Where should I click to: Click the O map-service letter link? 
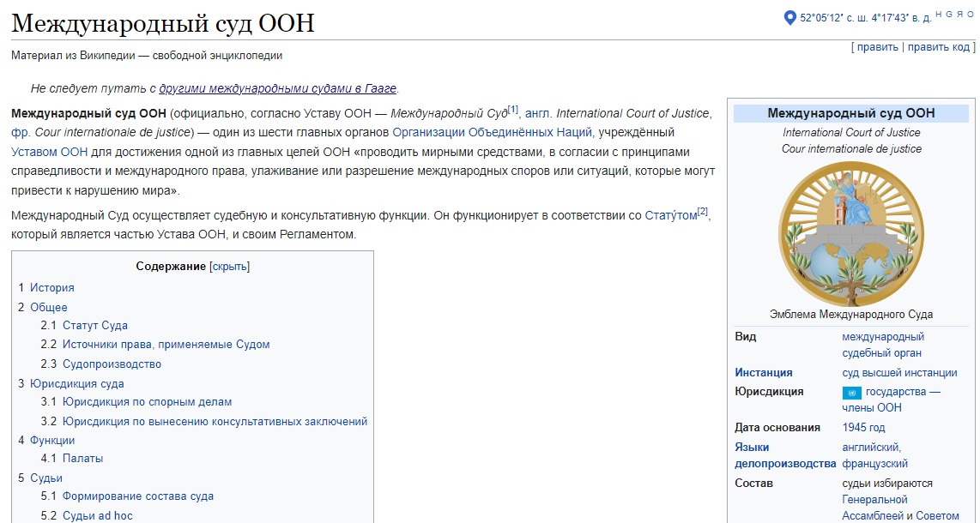point(970,15)
